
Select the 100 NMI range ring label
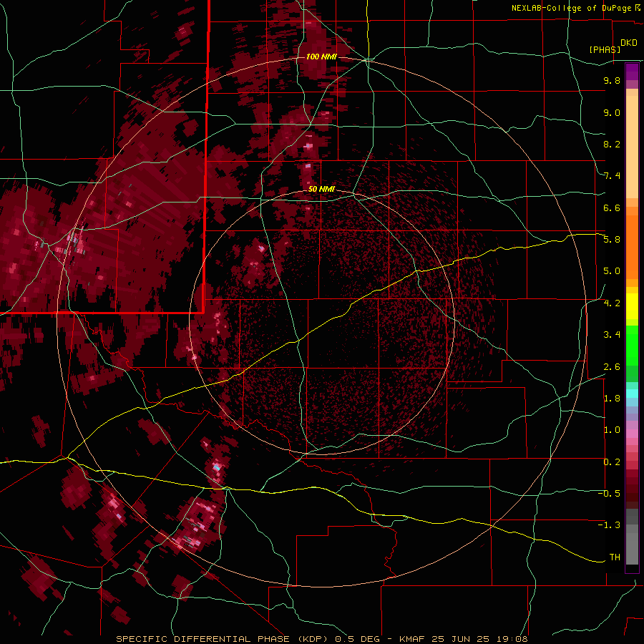click(x=321, y=57)
